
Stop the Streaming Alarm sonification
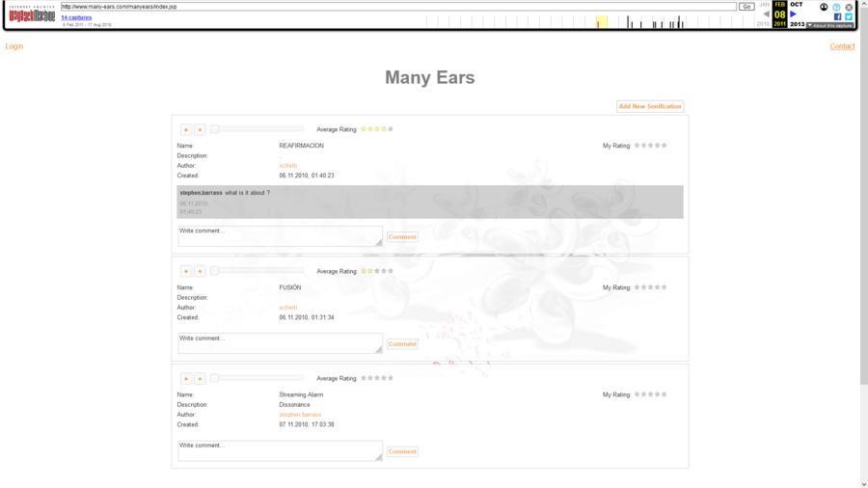tap(200, 378)
